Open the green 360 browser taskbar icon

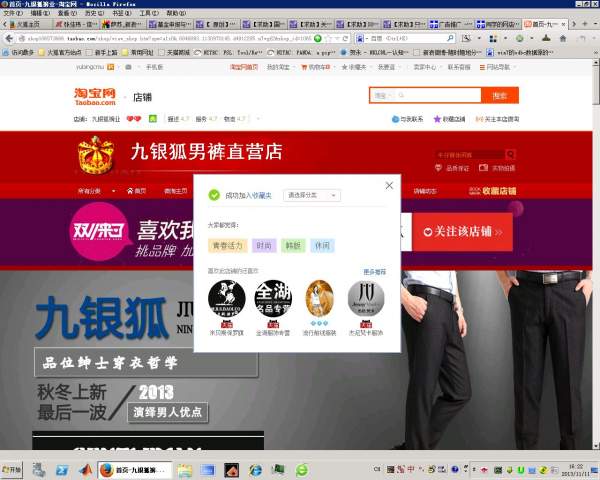click(x=302, y=470)
